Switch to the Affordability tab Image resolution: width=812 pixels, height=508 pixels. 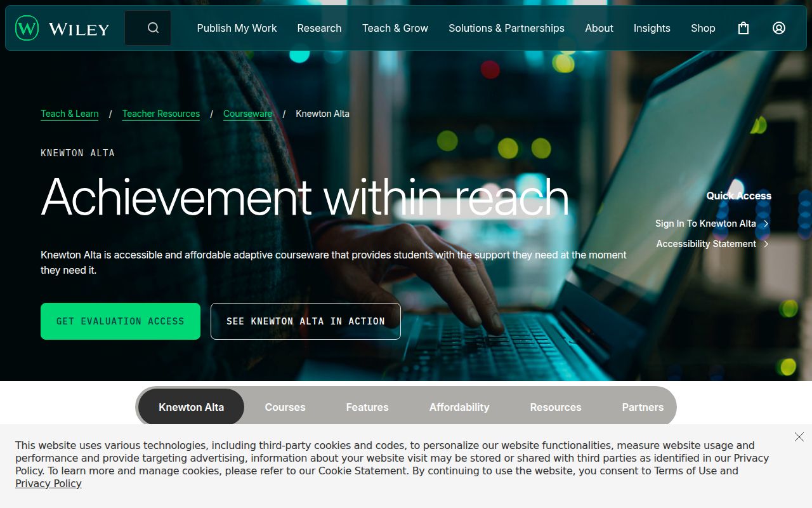459,407
